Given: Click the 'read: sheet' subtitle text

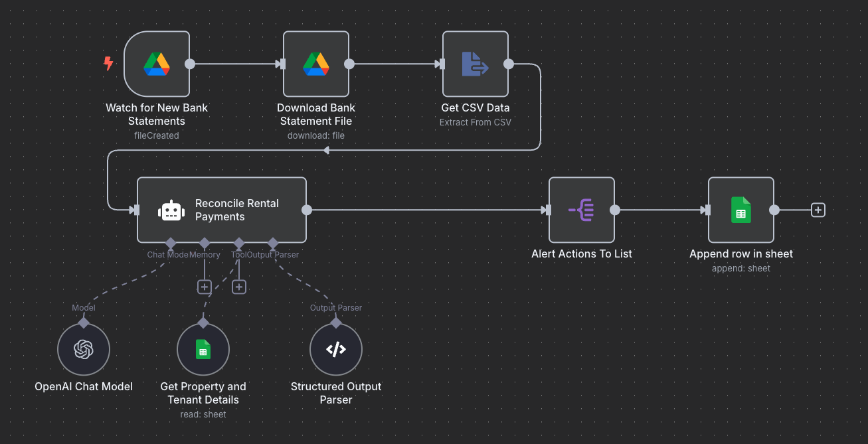Looking at the screenshot, I should (203, 414).
